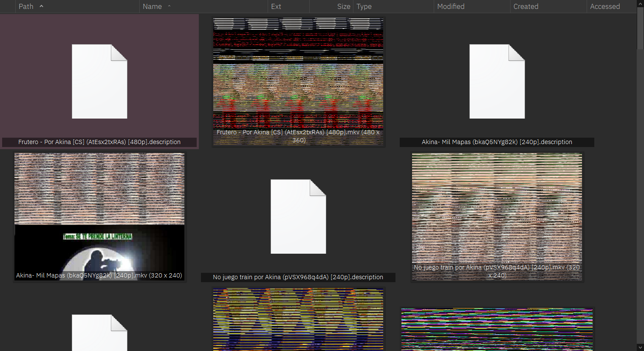Toggle Path column descending order
Viewport: 644px width, 351px height.
click(x=41, y=6)
